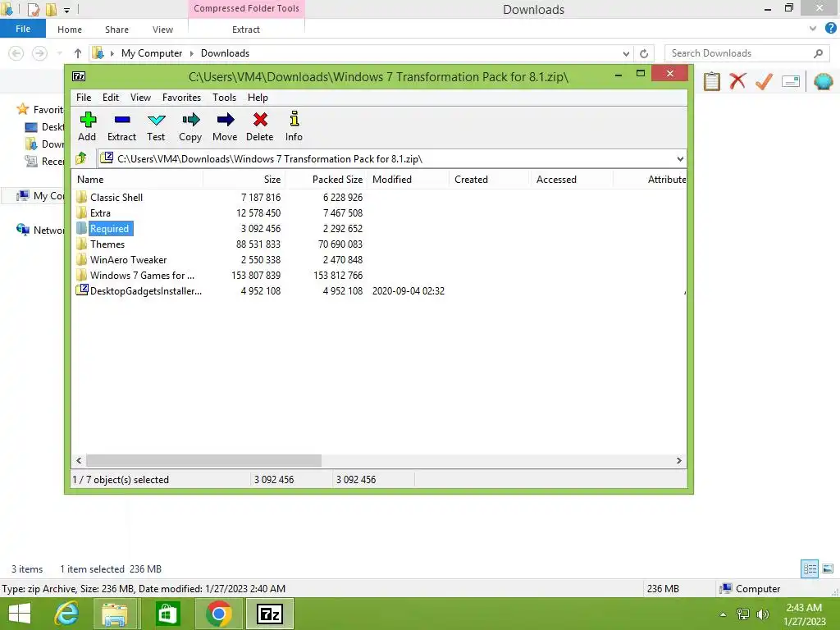
Task: Open Explorer View ribbon tab
Action: [162, 30]
